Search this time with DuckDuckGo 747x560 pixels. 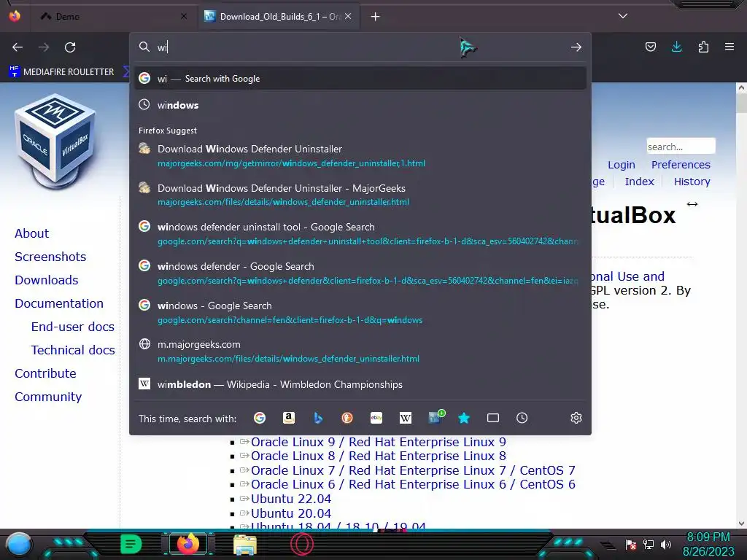tap(347, 418)
